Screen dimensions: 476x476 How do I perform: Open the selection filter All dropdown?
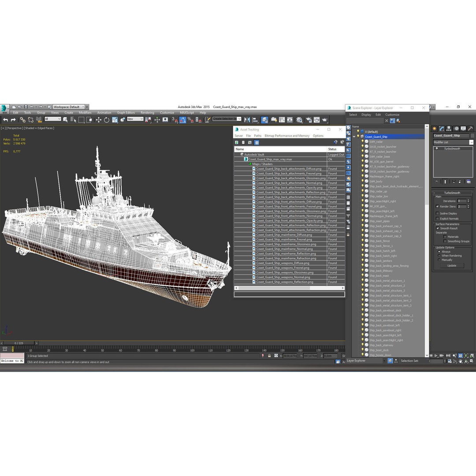(x=53, y=119)
